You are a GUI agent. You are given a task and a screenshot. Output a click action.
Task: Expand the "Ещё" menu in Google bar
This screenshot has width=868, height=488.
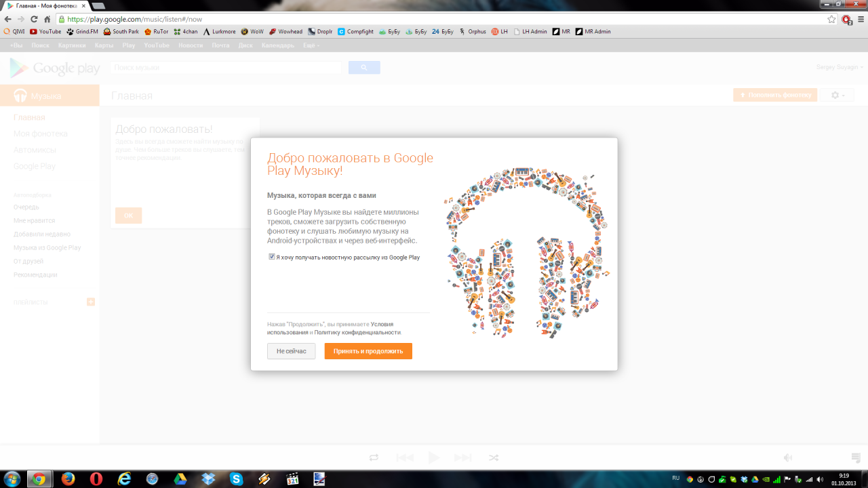click(x=311, y=45)
